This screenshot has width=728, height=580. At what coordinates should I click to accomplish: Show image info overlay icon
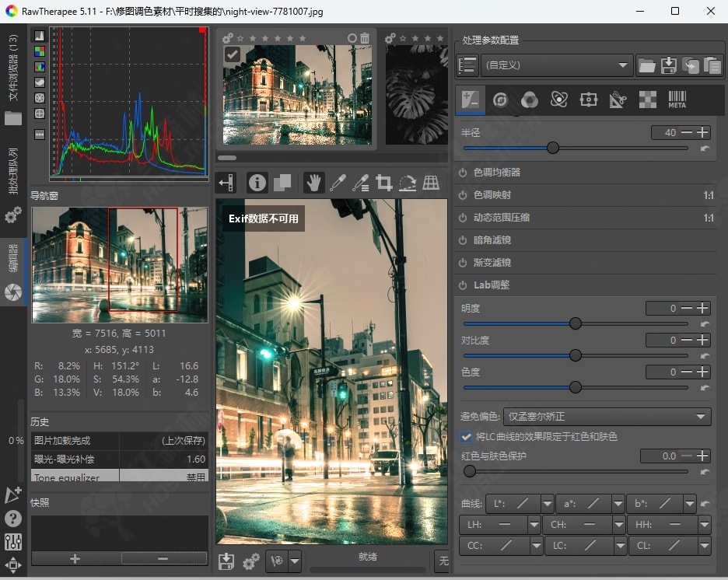257,183
